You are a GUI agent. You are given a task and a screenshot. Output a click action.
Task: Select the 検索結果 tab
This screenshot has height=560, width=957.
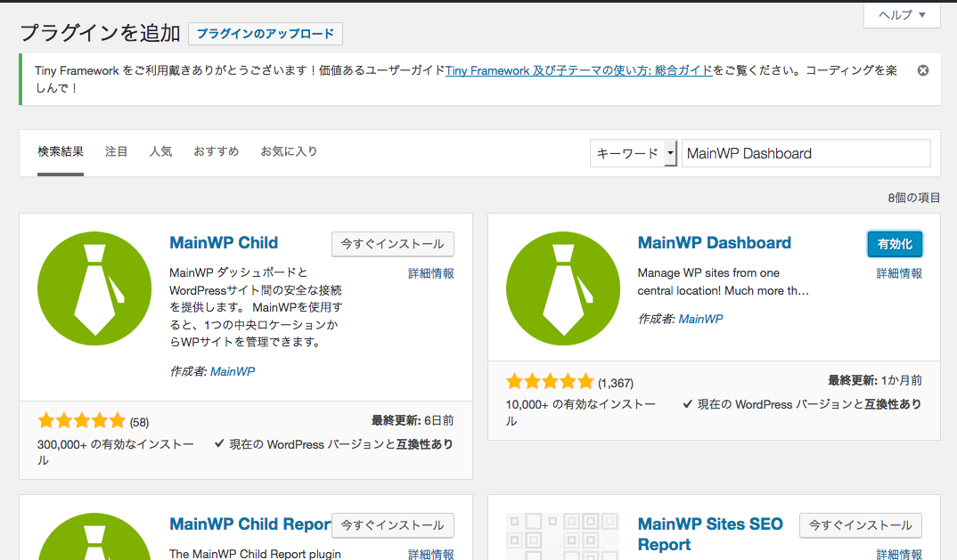(x=61, y=151)
